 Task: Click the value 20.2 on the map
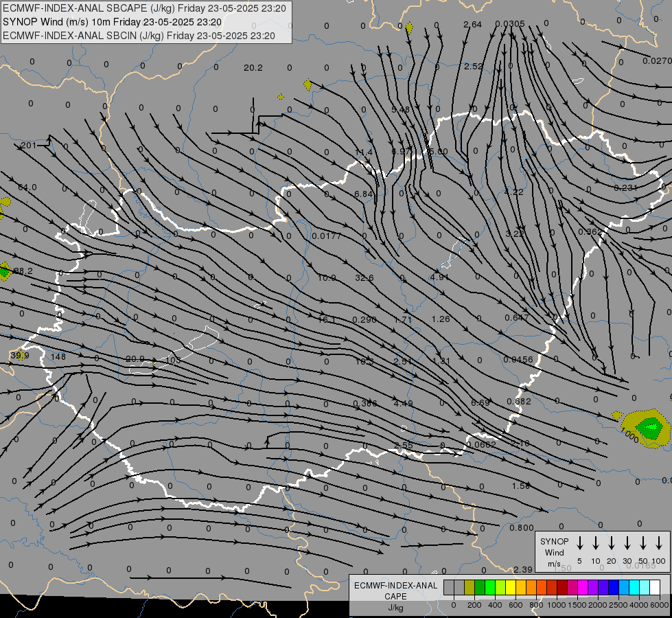(x=253, y=68)
